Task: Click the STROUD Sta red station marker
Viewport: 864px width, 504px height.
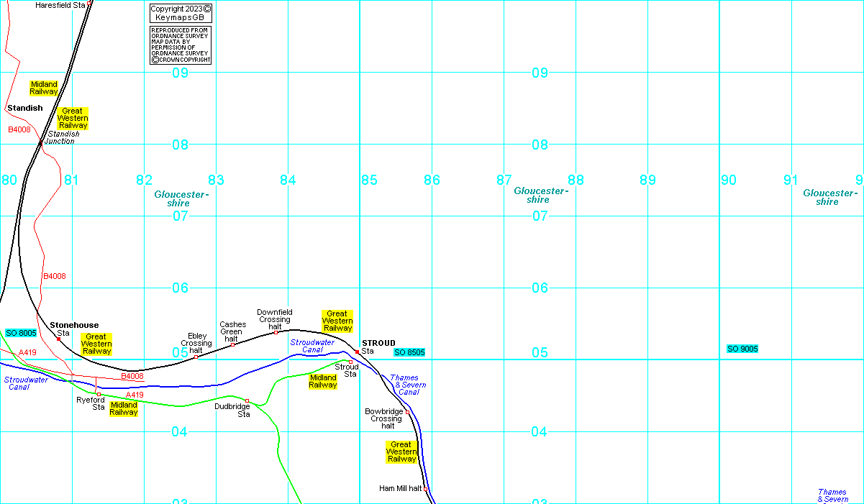Action: tap(357, 352)
